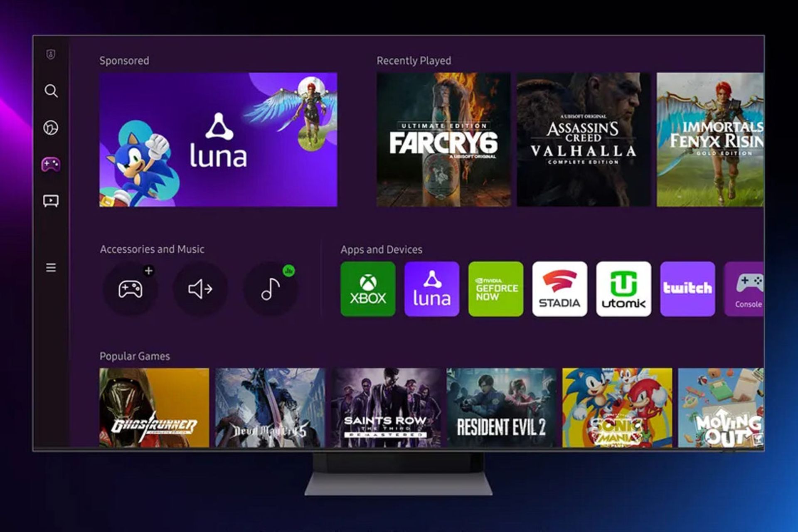Click the Apps and Devices heading
798x532 pixels.
(x=381, y=249)
